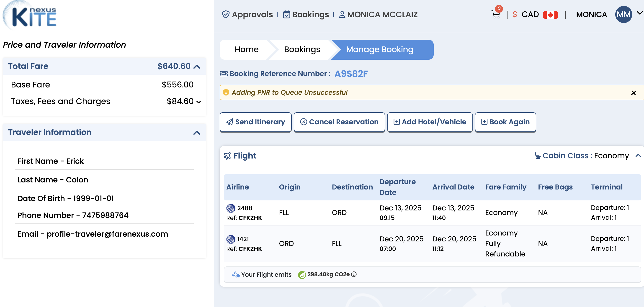Collapse the Total Fare section
The image size is (644, 307).
click(197, 67)
